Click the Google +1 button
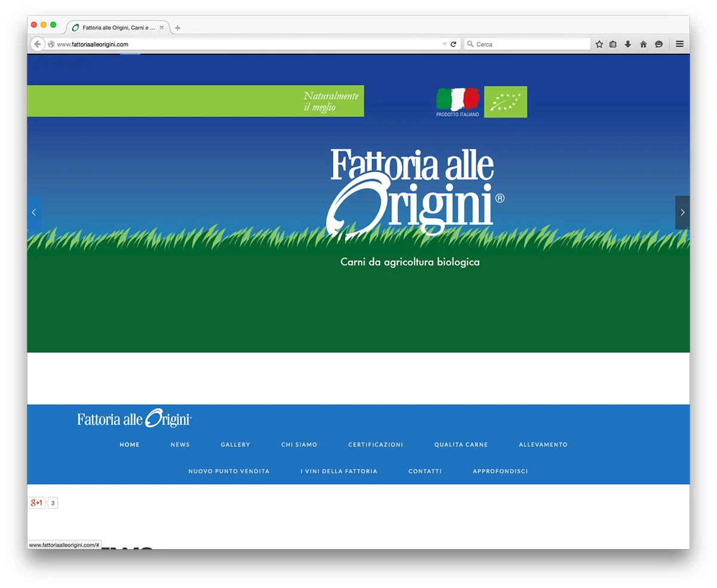This screenshot has height=588, width=717. 36,503
